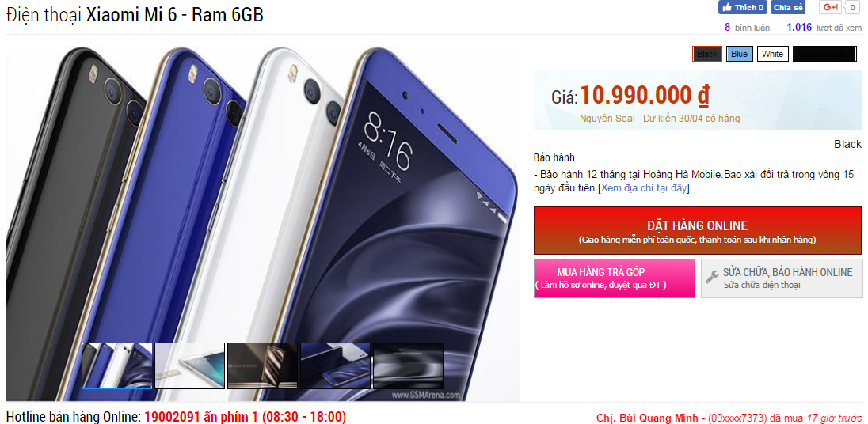Viewport: 868px width, 424px height.
Task: Choose the Ceramic Black color variant
Action: coord(824,54)
